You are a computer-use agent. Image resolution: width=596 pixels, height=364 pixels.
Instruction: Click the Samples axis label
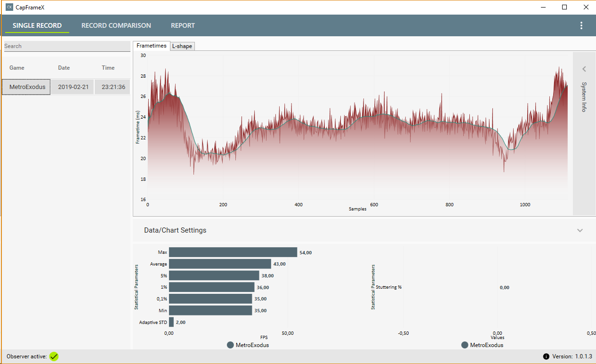point(358,209)
